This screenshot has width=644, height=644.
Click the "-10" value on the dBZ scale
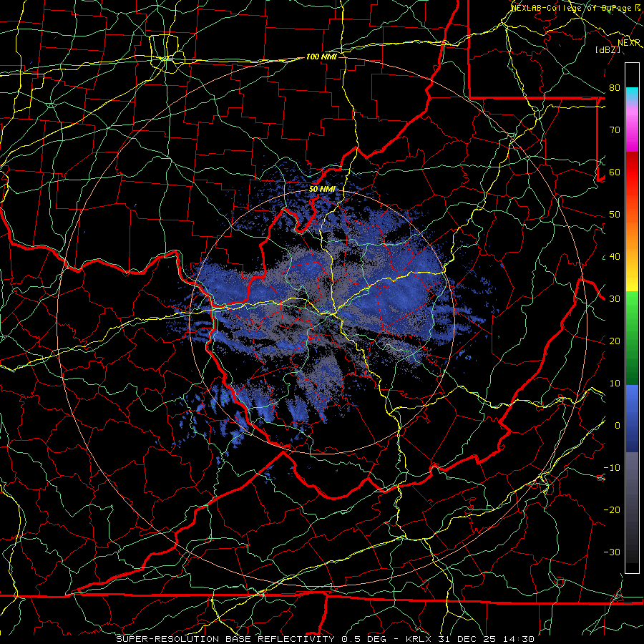tap(612, 468)
